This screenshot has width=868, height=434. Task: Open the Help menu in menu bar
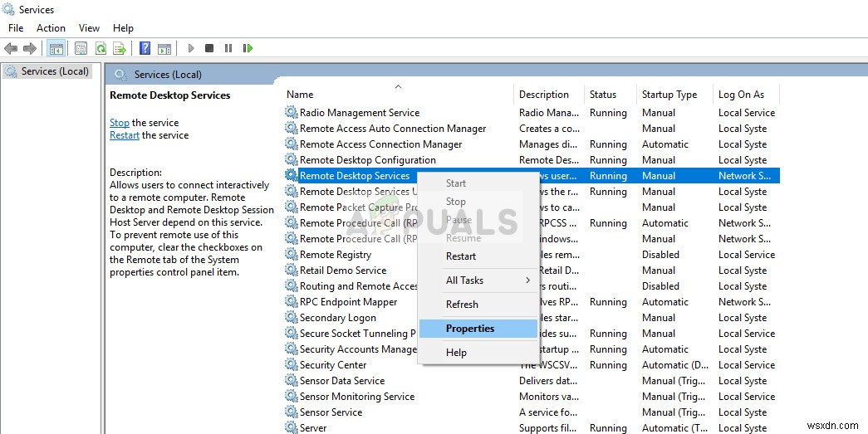(123, 28)
